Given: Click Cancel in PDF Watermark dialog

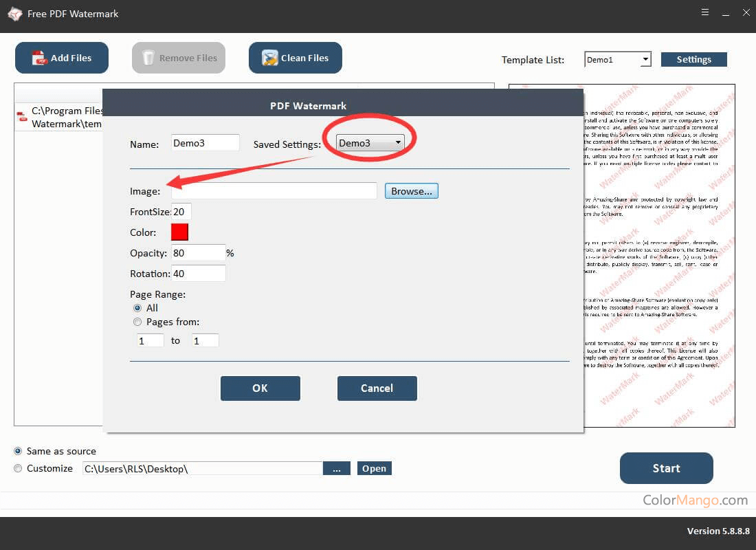Looking at the screenshot, I should pos(377,388).
